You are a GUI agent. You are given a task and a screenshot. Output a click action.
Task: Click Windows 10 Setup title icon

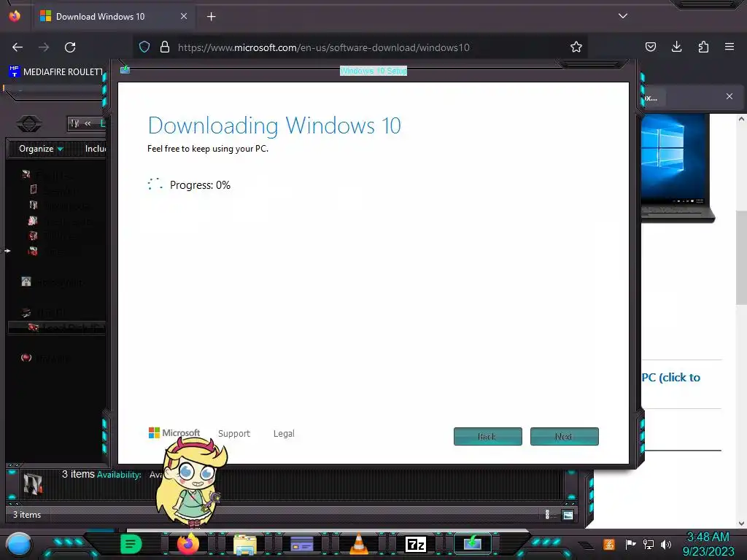pyautogui.click(x=125, y=70)
